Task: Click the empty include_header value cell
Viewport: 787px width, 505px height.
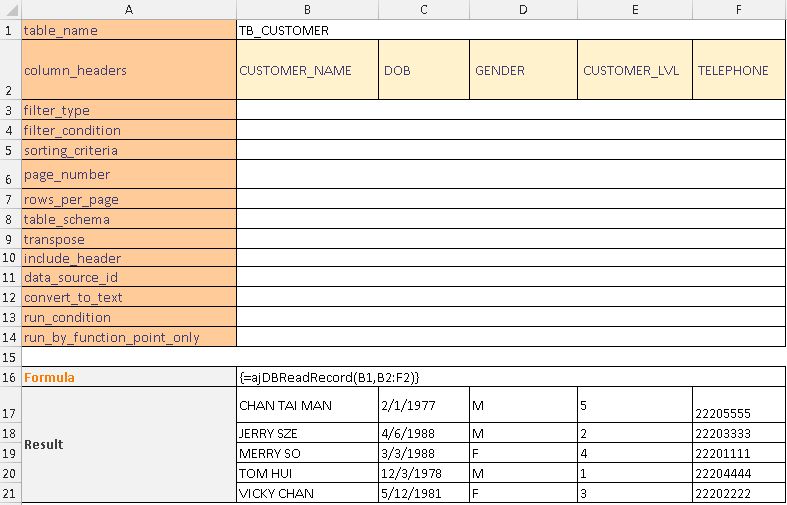Action: [x=510, y=258]
